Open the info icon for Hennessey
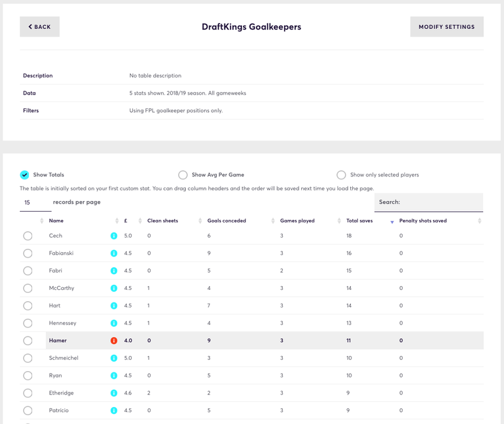 (114, 323)
